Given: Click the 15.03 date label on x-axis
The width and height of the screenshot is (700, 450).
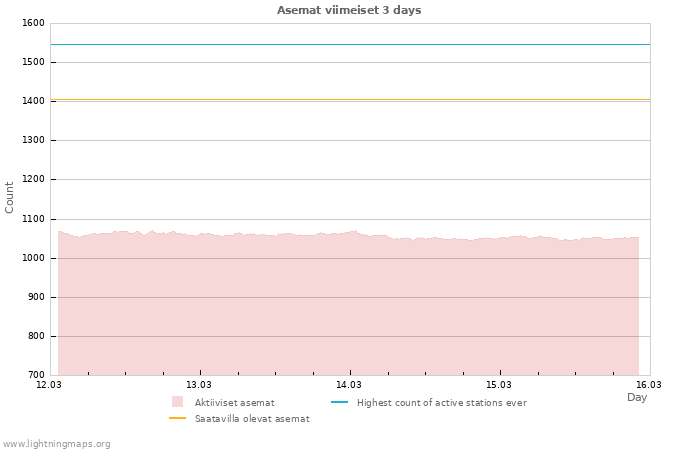Looking at the screenshot, I should 499,384.
